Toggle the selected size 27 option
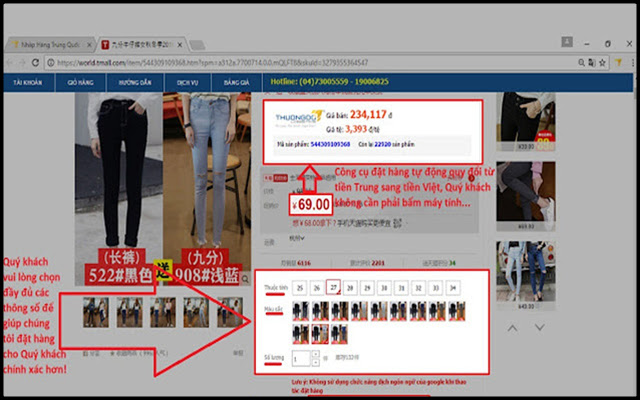The height and width of the screenshot is (400, 640). pyautogui.click(x=333, y=287)
